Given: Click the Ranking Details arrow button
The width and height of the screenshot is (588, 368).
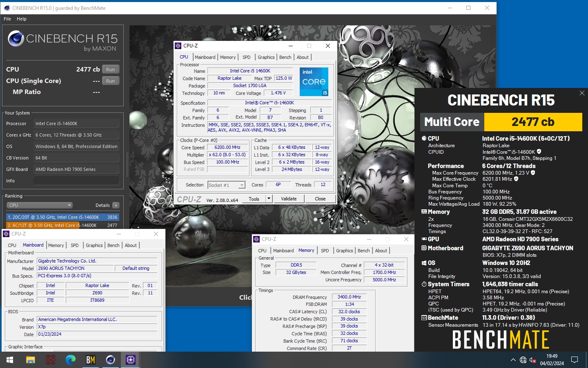Looking at the screenshot, I should click(116, 205).
